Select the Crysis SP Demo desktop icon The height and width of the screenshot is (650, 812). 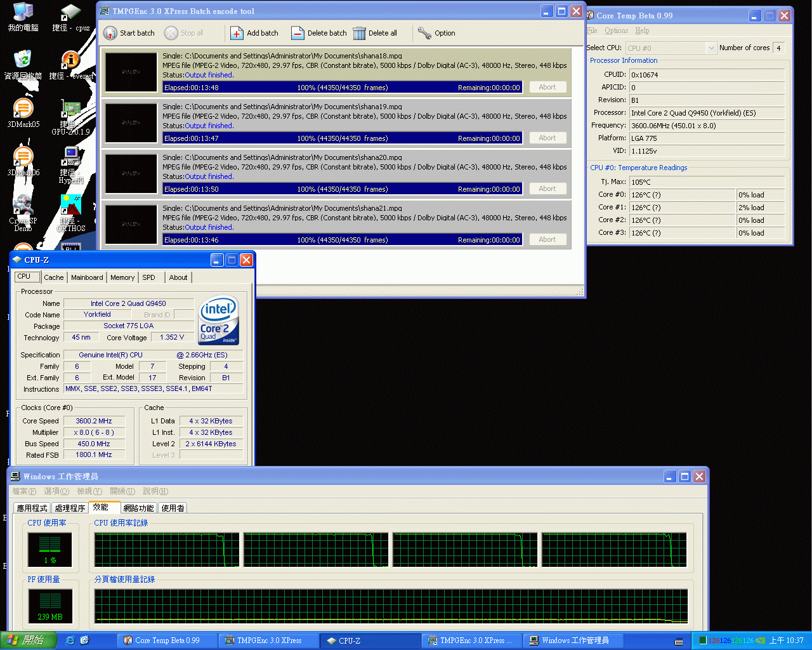pyautogui.click(x=23, y=214)
